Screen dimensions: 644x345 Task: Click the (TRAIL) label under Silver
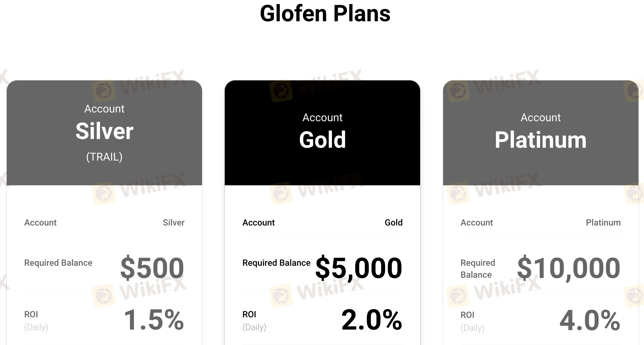click(x=104, y=157)
